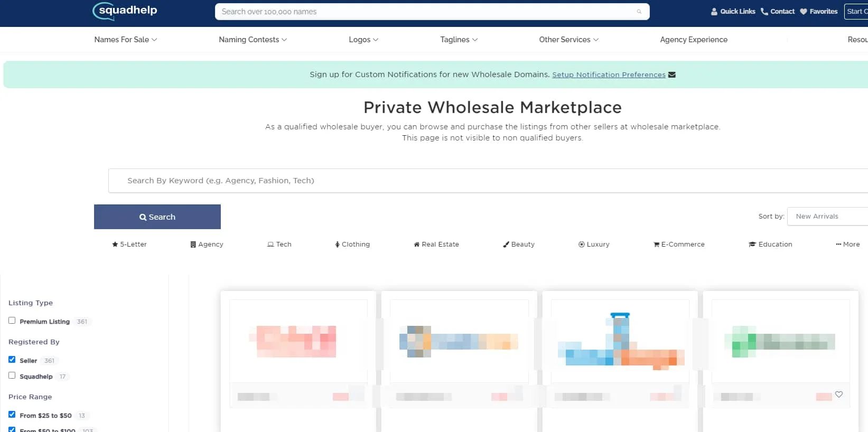Viewport: 868px width, 432px height.
Task: Click the Contact phone link
Action: pyautogui.click(x=777, y=12)
